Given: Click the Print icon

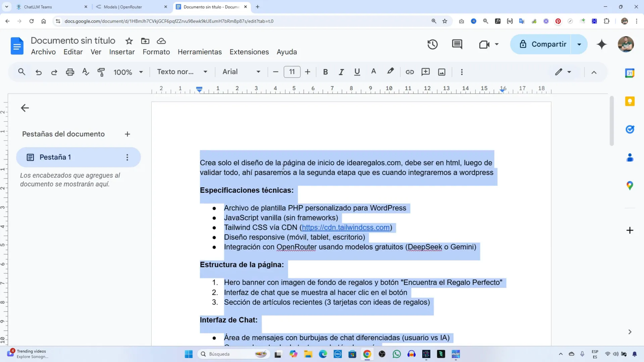Looking at the screenshot, I should tap(70, 72).
